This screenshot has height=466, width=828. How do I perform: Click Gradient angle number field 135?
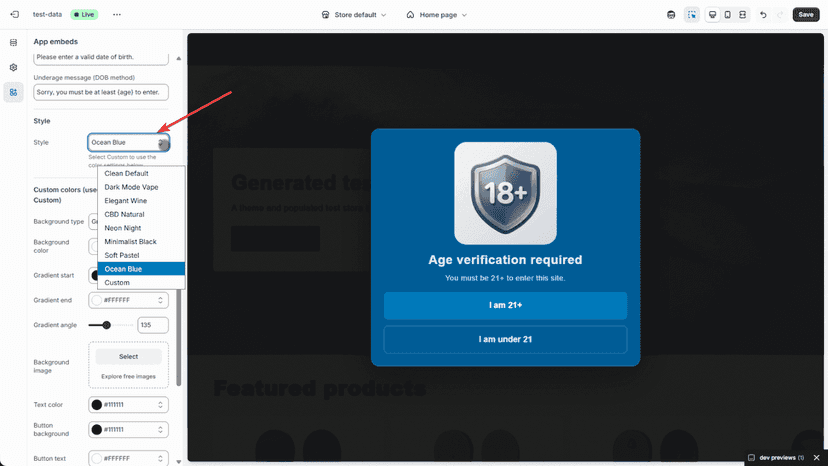[x=153, y=325]
